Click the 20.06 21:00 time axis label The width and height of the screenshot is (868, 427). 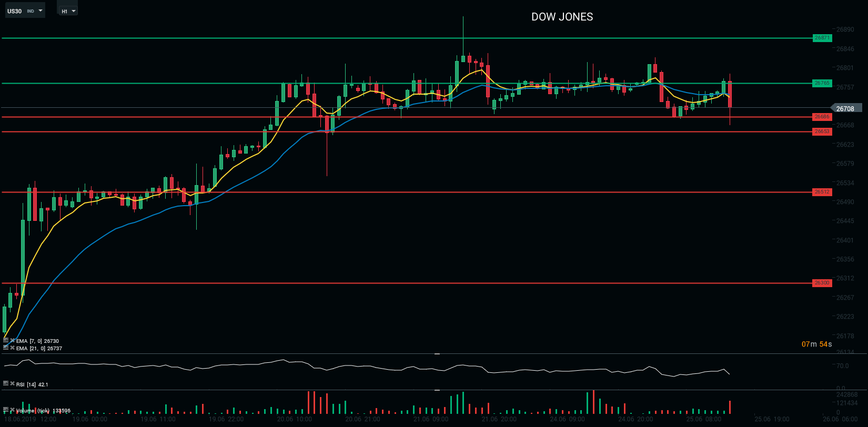pyautogui.click(x=363, y=419)
